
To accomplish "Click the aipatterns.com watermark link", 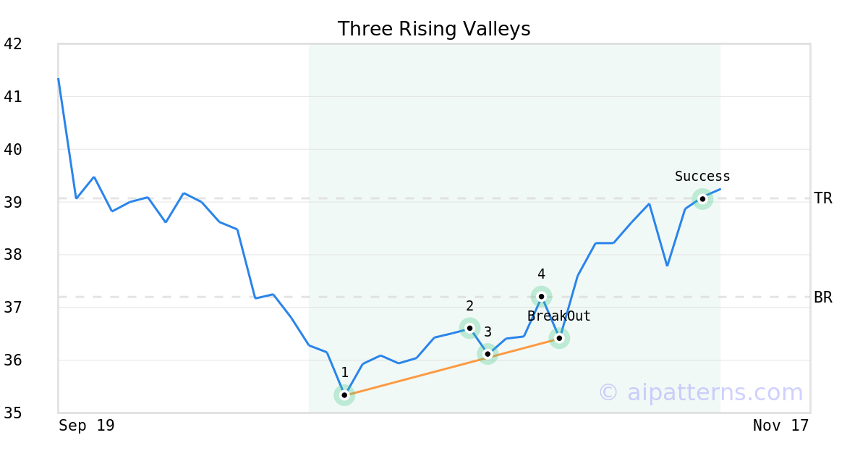I will click(x=700, y=392).
